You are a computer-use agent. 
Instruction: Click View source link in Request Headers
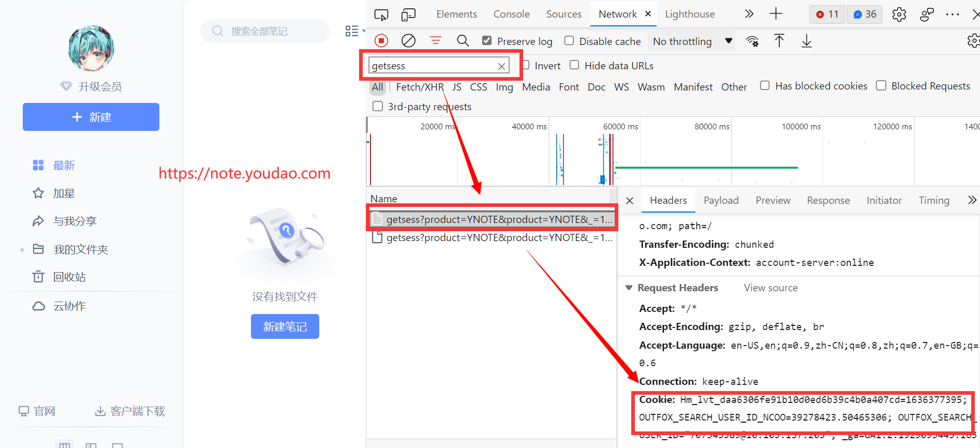coord(770,288)
